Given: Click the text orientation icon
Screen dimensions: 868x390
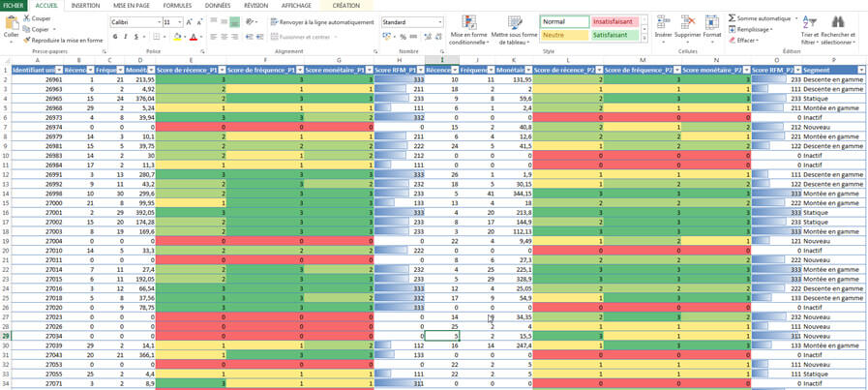Looking at the screenshot, I should [250, 22].
